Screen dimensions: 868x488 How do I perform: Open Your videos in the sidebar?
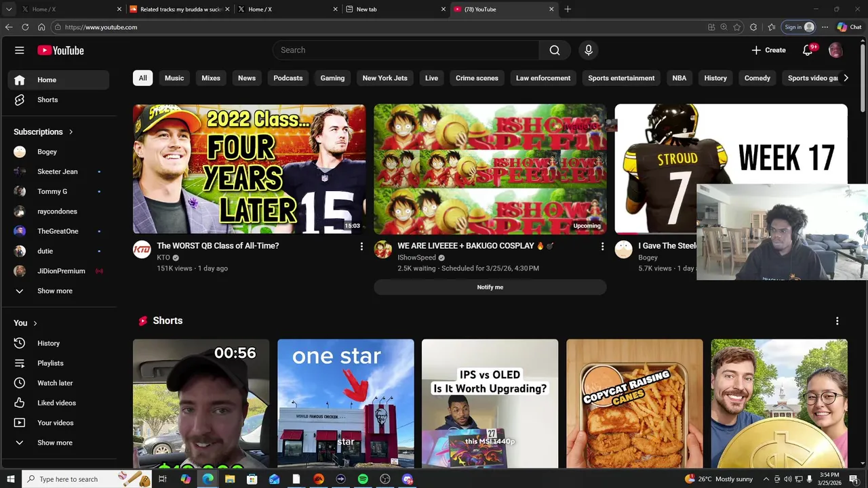point(58,423)
